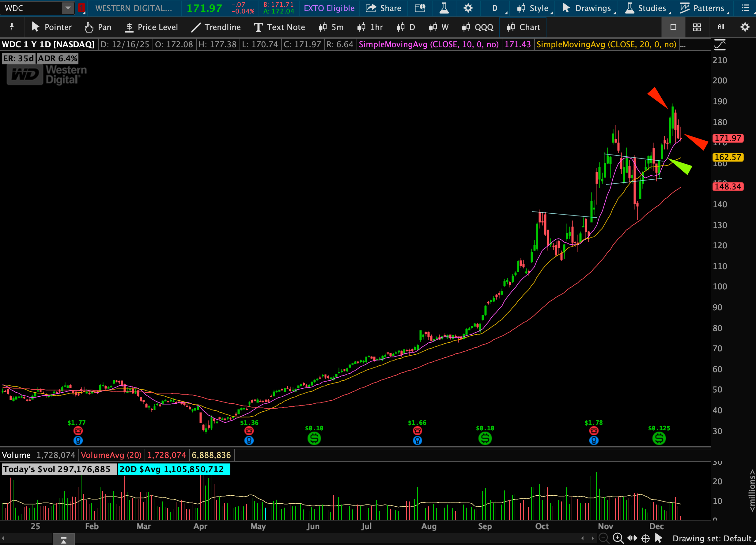Toggle the All charts view button
Viewport: 756px width, 545px height.
(x=721, y=27)
